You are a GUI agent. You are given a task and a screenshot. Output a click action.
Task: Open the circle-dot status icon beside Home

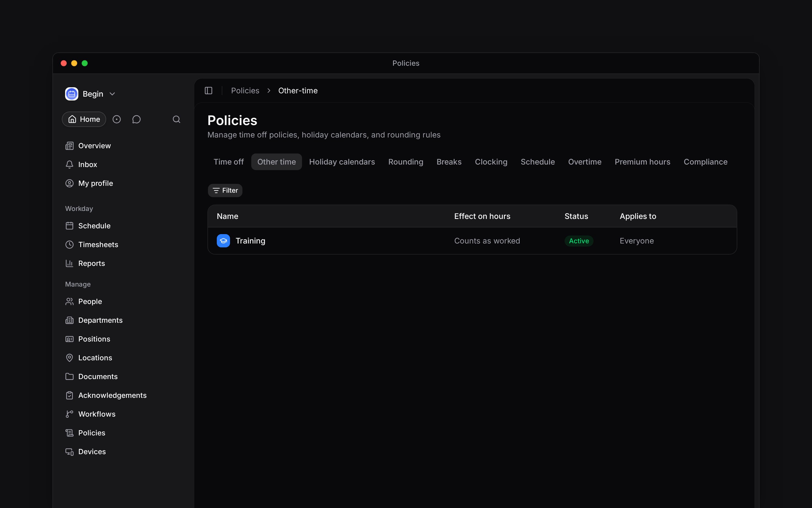(116, 119)
